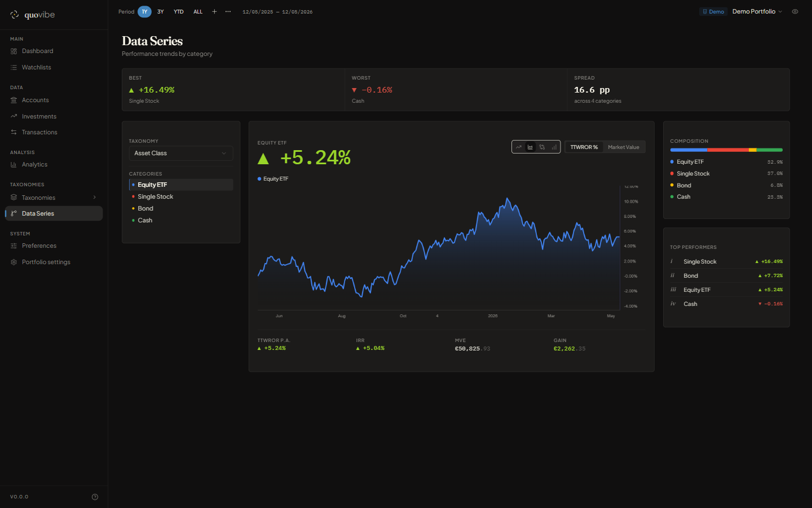Click green Cash composition bar segment
This screenshot has width=812, height=508.
point(769,150)
